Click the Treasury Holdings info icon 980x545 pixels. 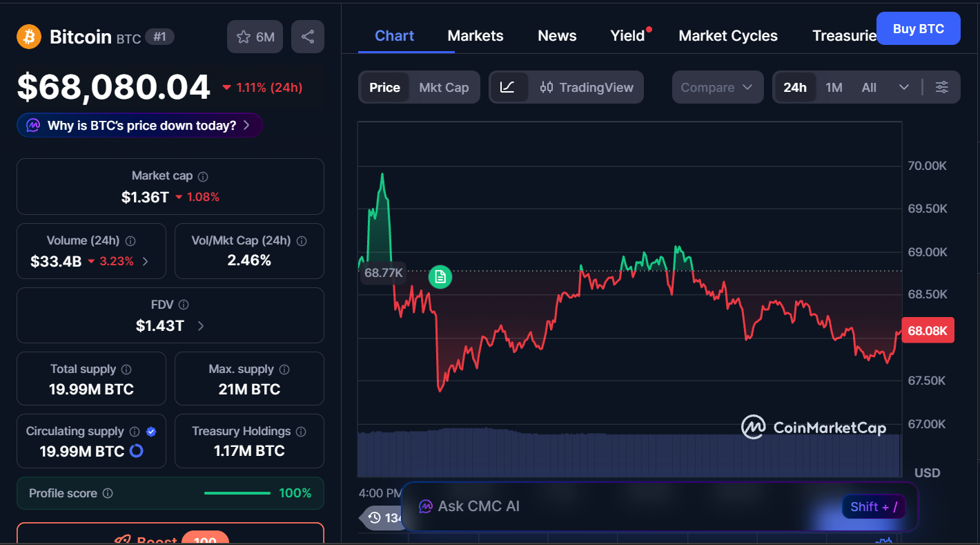click(301, 432)
